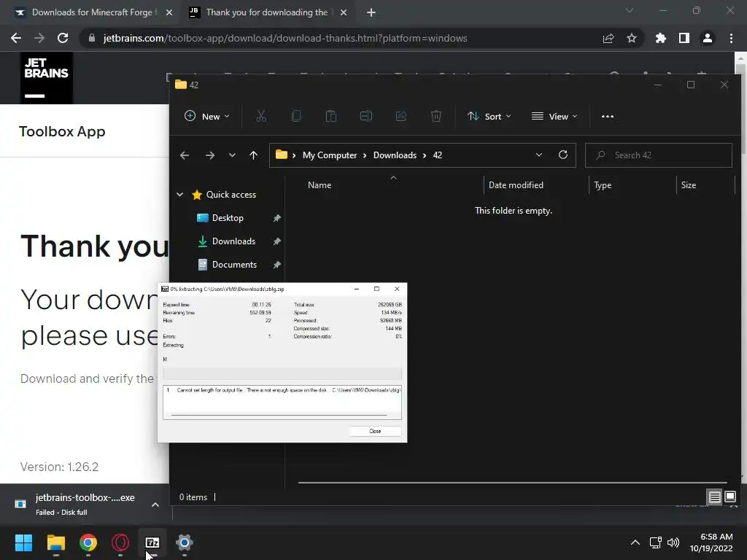Image resolution: width=747 pixels, height=560 pixels.
Task: Click the Close button in 7-Zip dialog
Action: (375, 431)
